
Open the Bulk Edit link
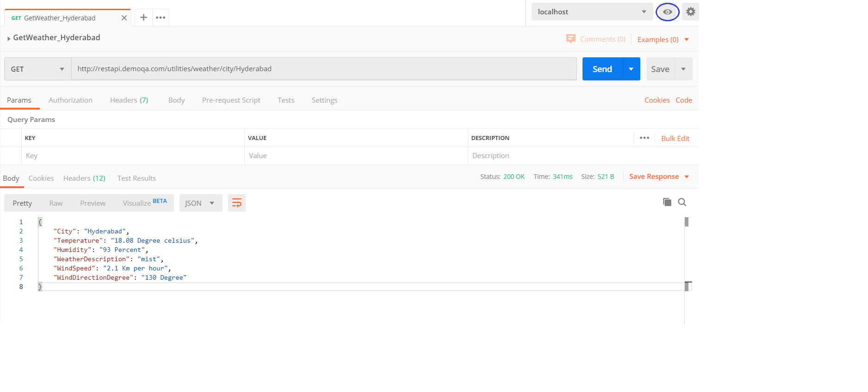point(675,138)
